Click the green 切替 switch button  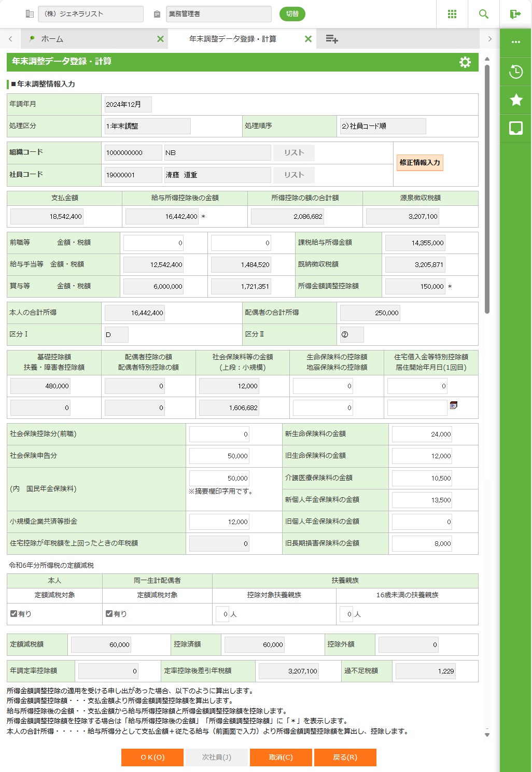click(292, 14)
